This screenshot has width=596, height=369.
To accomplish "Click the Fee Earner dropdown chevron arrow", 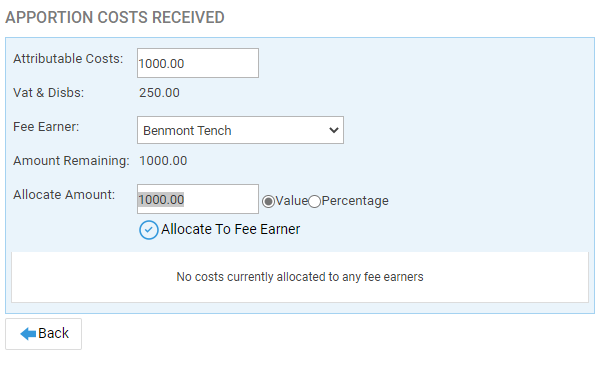I will point(334,130).
